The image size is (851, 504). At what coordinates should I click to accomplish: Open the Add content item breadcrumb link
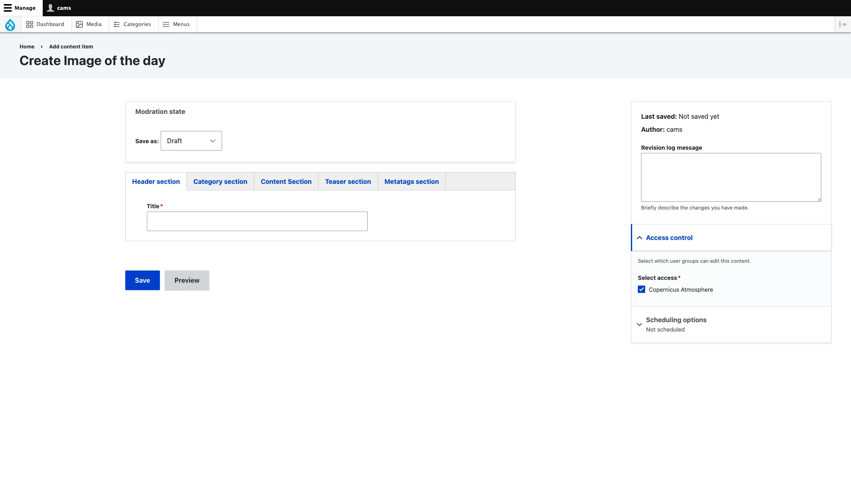71,46
